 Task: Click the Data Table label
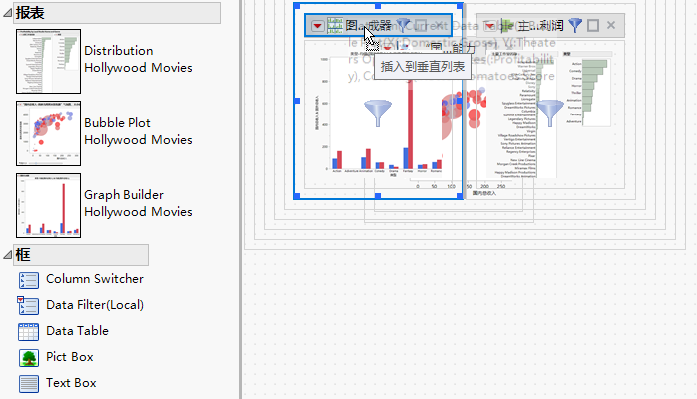tap(77, 331)
